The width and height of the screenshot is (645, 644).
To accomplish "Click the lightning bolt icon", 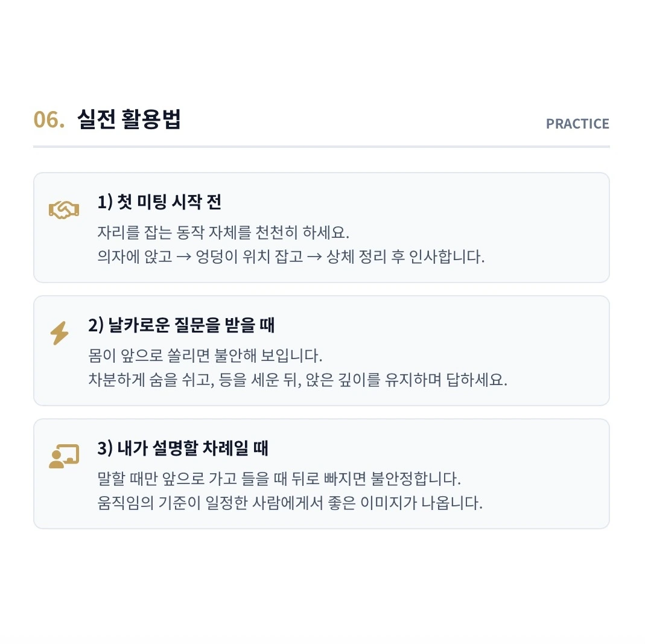I will coord(60,333).
